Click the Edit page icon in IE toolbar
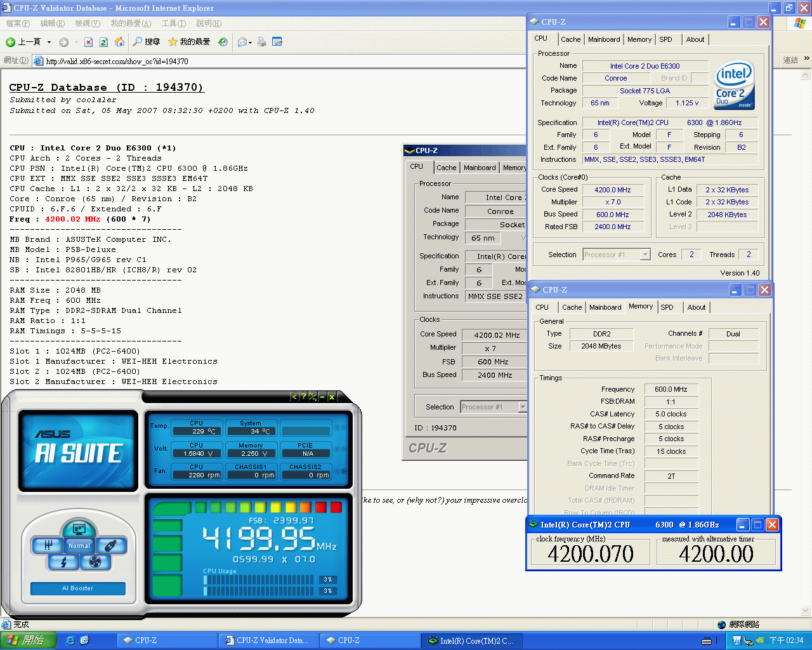Screen dimensions: 812x650 tap(277, 42)
